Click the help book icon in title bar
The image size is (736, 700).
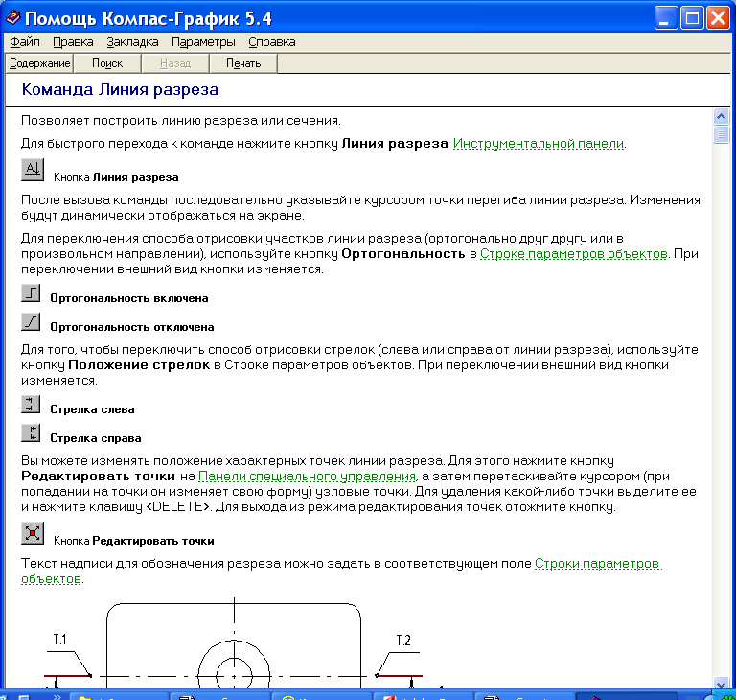[x=12, y=18]
